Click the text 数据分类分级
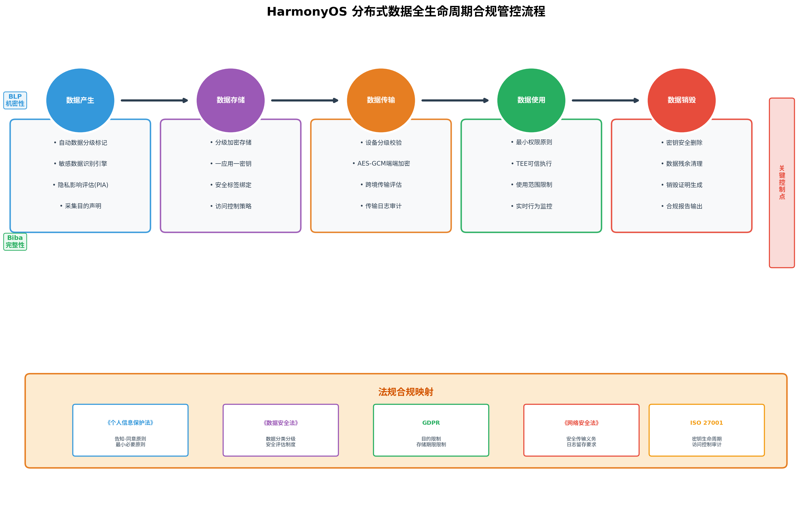This screenshot has width=812, height=506. [281, 439]
